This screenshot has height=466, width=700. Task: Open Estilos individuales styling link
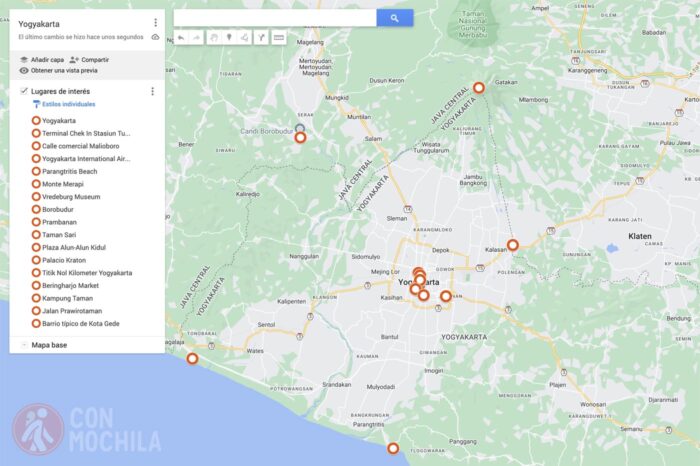pyautogui.click(x=64, y=104)
